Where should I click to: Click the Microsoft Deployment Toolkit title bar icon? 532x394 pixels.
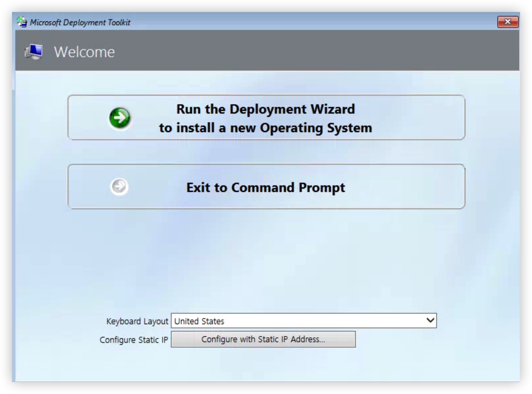pyautogui.click(x=22, y=22)
